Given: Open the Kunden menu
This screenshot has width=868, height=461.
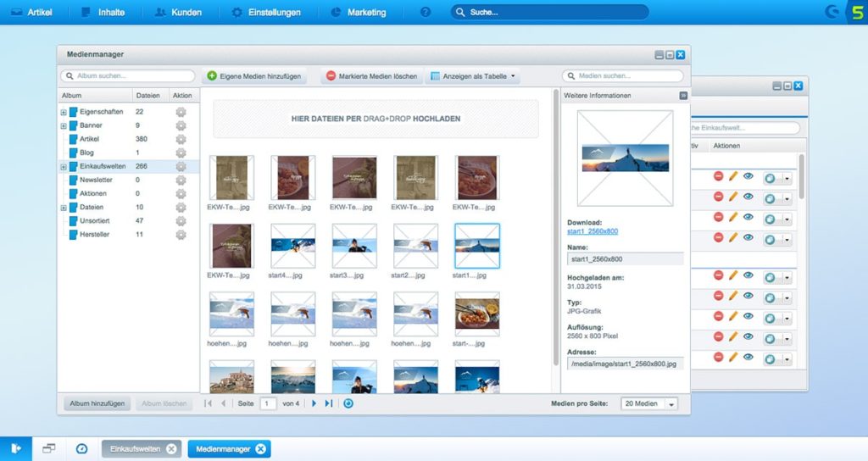Looking at the screenshot, I should click(x=178, y=12).
